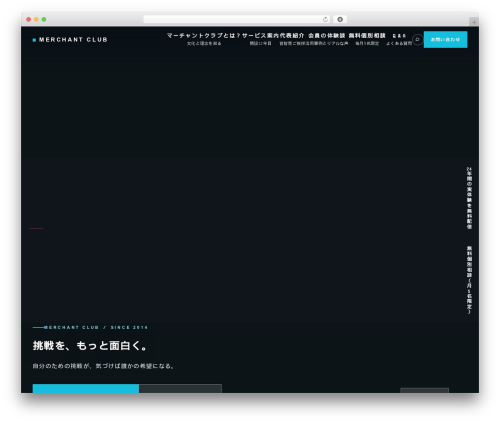Click the browser address bar
The height and width of the screenshot is (423, 500).
tap(237, 20)
